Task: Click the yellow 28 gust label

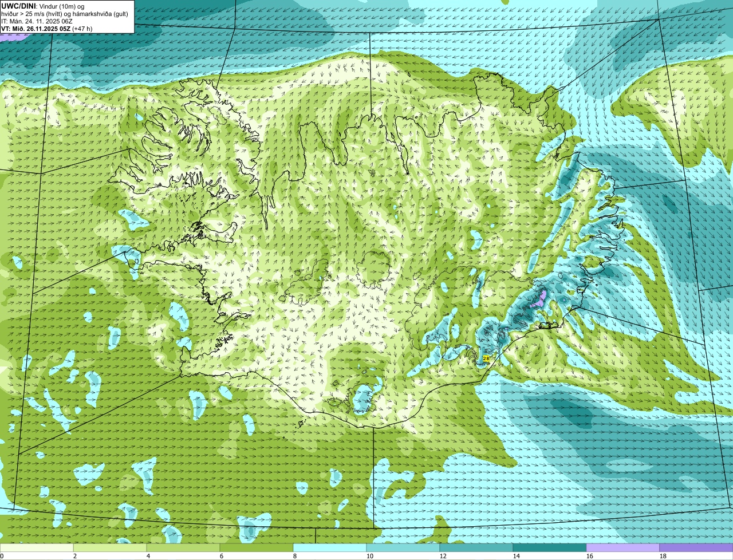Action: click(486, 358)
